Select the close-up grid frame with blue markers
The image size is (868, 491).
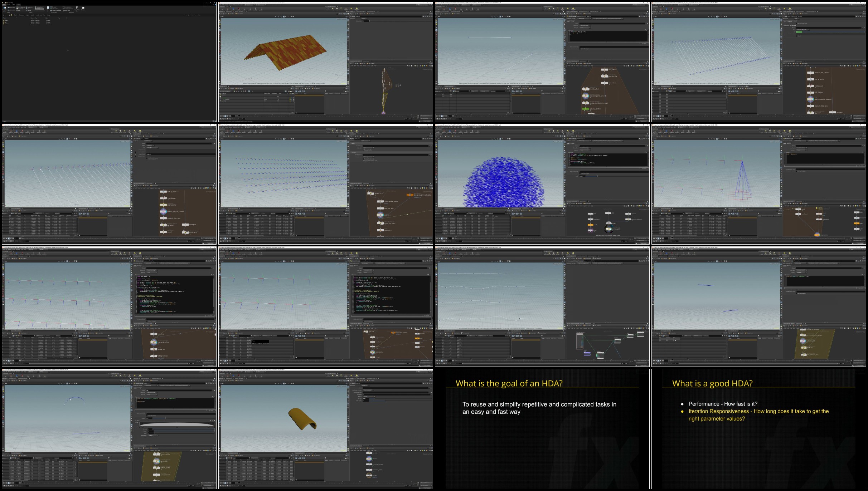[x=109, y=185]
